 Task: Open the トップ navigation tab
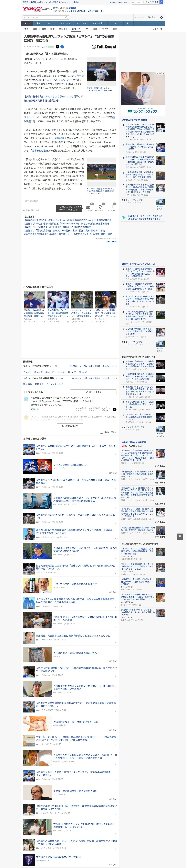point(27,23)
